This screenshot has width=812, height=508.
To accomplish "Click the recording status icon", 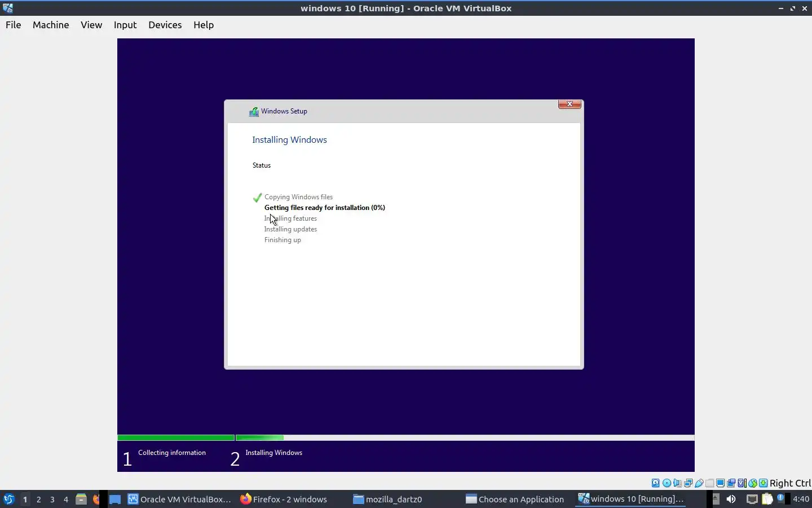I will pyautogui.click(x=731, y=483).
